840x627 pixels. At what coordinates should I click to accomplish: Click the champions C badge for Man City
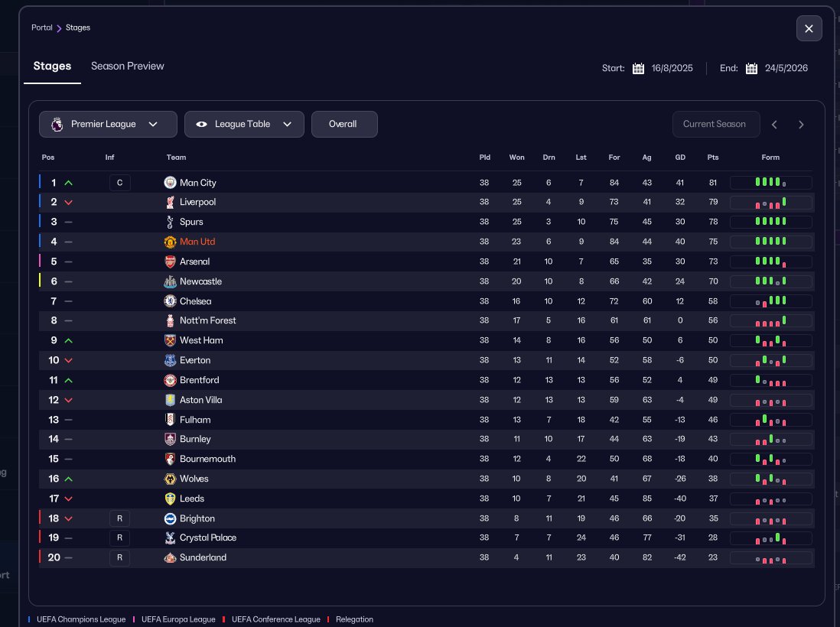coord(119,183)
